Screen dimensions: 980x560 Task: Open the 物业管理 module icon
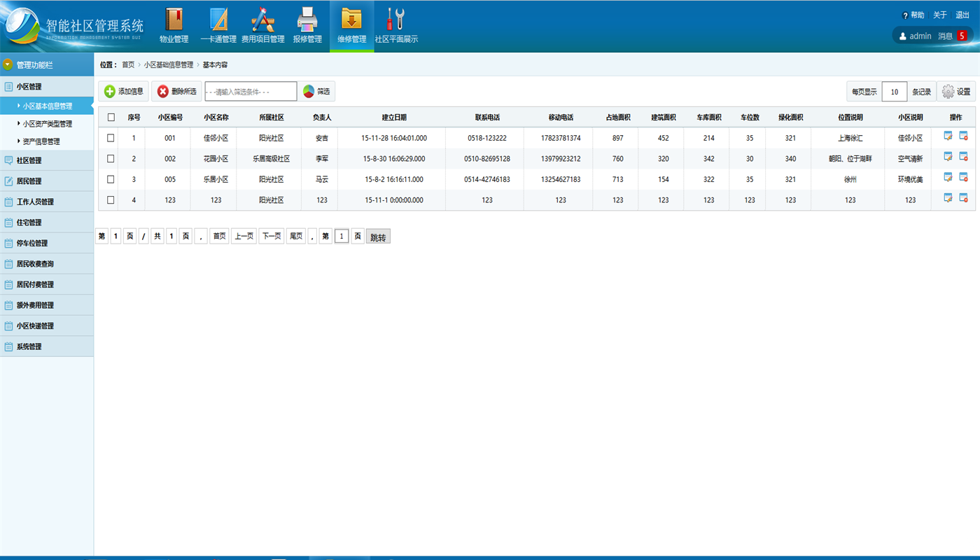coord(174,19)
